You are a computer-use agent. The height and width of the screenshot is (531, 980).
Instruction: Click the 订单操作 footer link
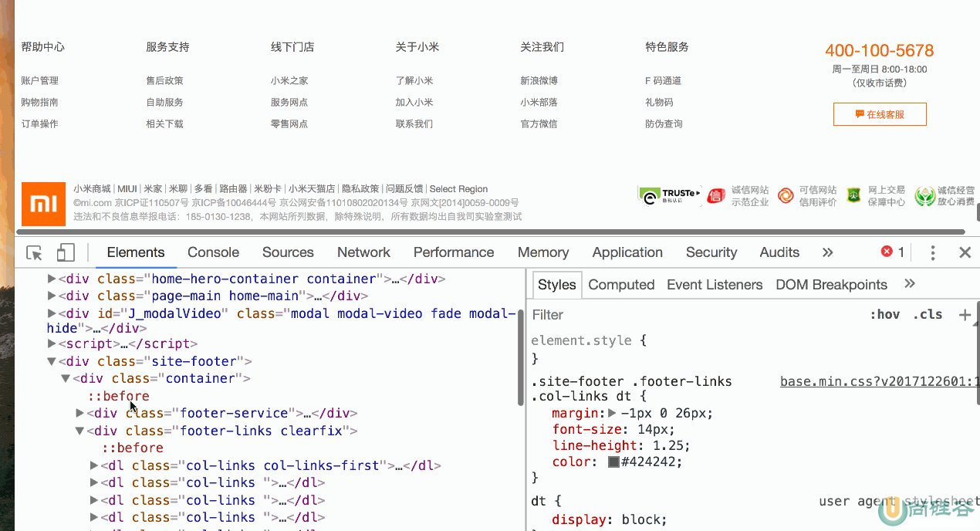[x=40, y=123]
